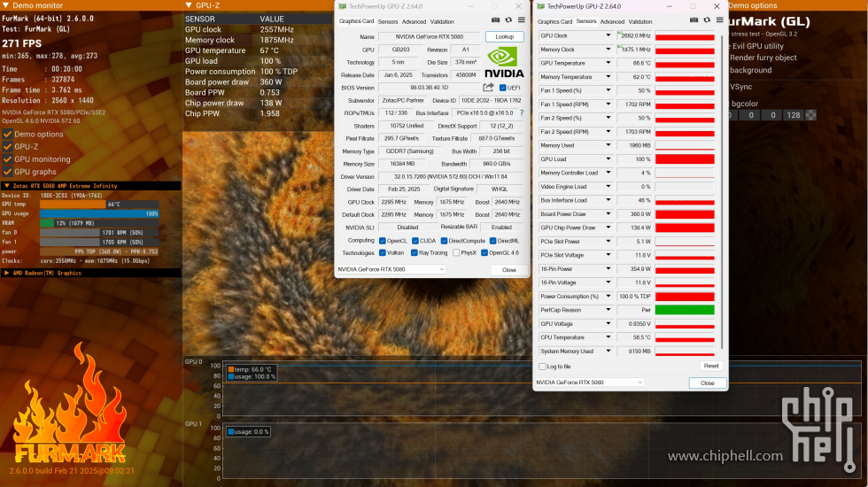Open the Fan 1 Speed (RPM) dropdown arrow
The width and height of the screenshot is (868, 487).
pos(608,104)
